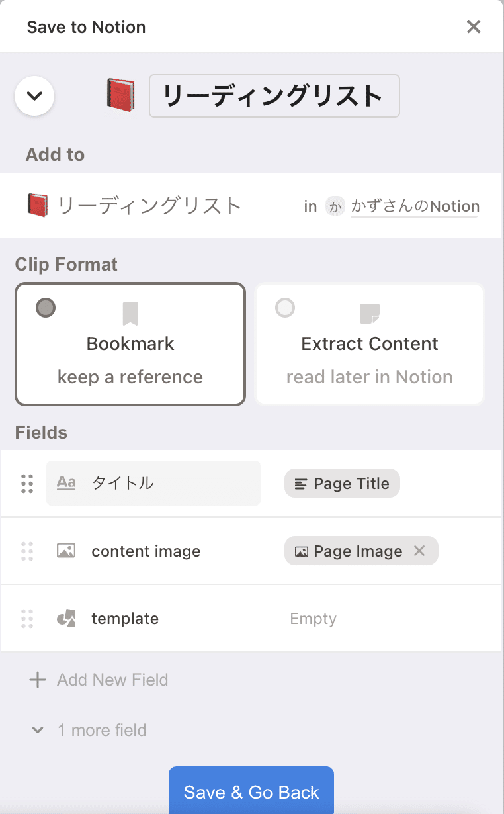Open the かずさんのNotion workspace link

415,206
